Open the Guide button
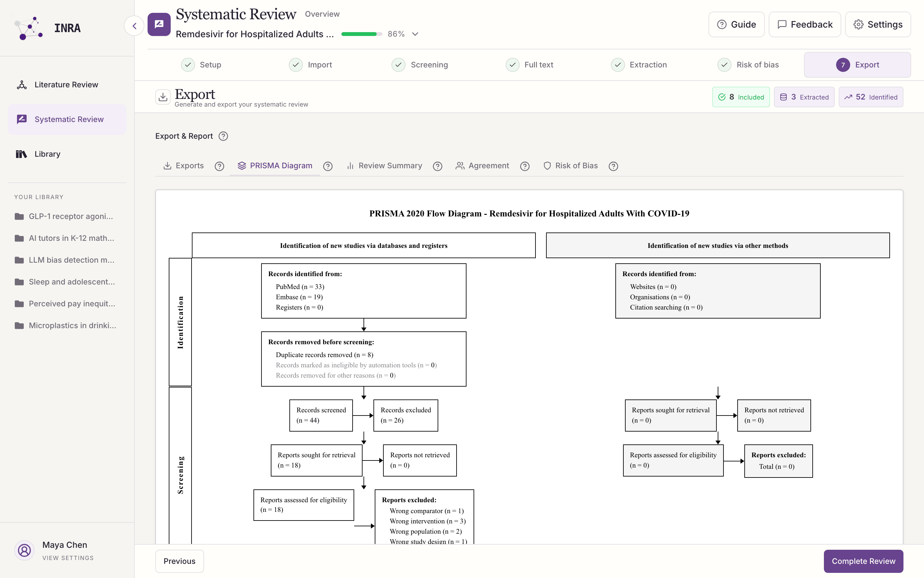 point(737,24)
